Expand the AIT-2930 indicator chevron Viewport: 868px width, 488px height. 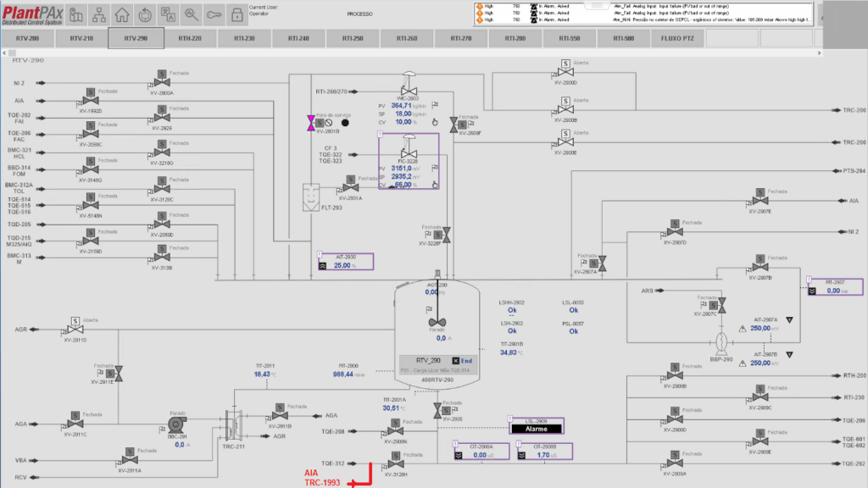click(322, 265)
